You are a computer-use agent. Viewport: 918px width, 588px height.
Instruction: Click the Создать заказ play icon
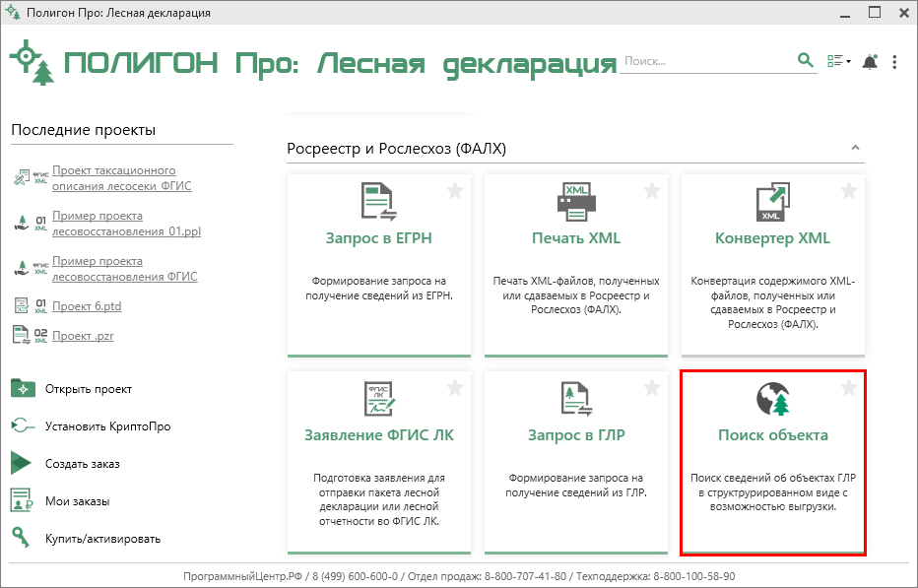point(21,463)
